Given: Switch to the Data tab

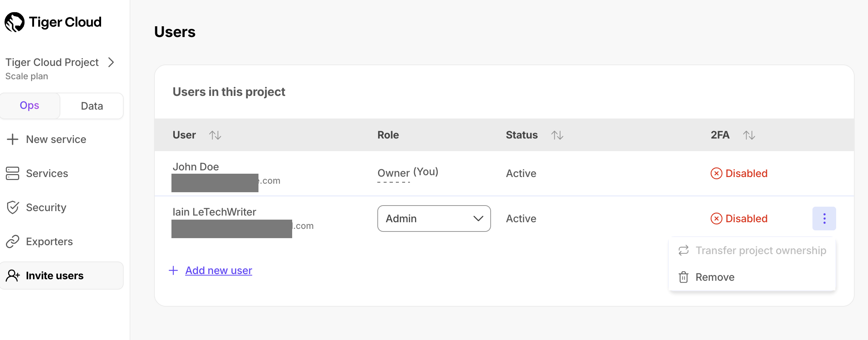Looking at the screenshot, I should point(92,106).
